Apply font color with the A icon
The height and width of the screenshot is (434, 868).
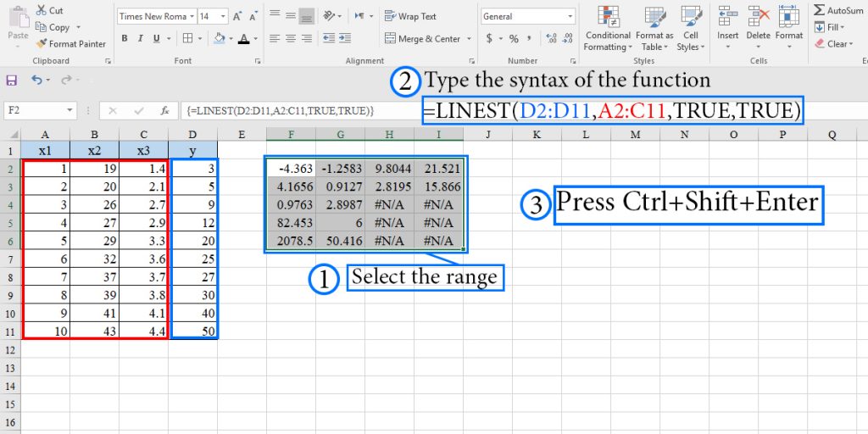[243, 38]
